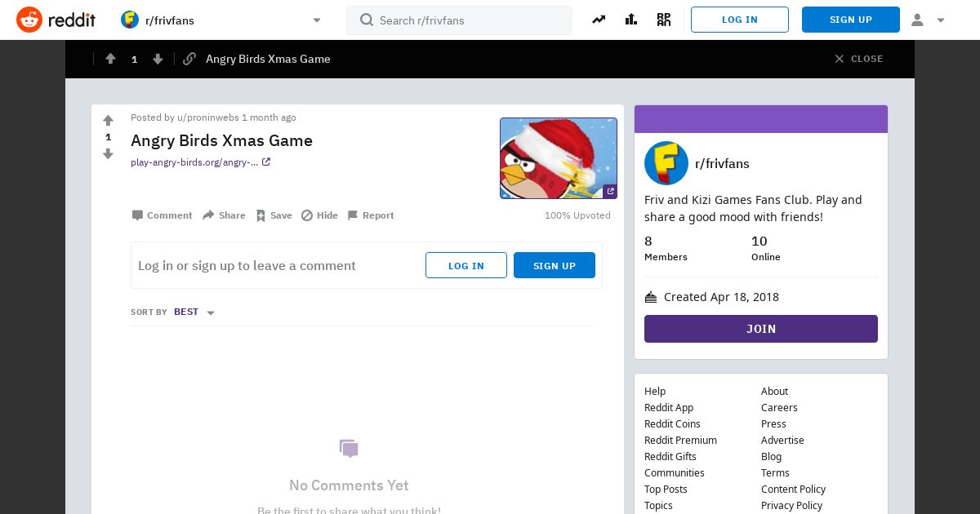Open u/proninwebs user profile
Image resolution: width=980 pixels, height=514 pixels.
click(x=207, y=117)
